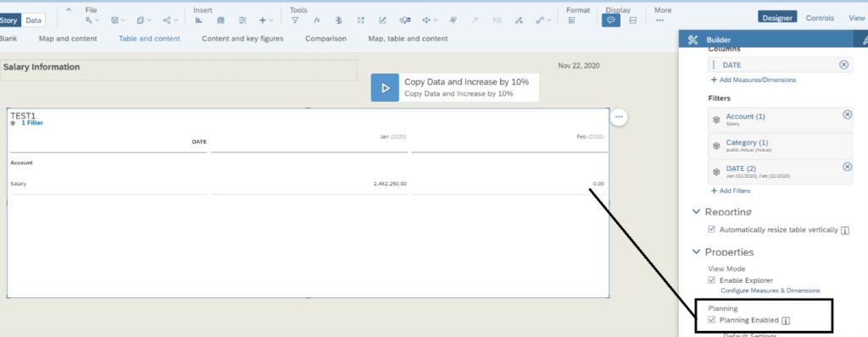Open the formula fx tool
Image resolution: width=868 pixels, height=337 pixels.
[317, 20]
